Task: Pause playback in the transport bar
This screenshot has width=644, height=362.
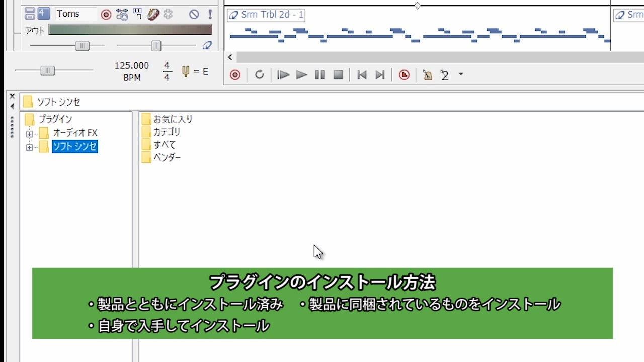Action: (x=319, y=75)
